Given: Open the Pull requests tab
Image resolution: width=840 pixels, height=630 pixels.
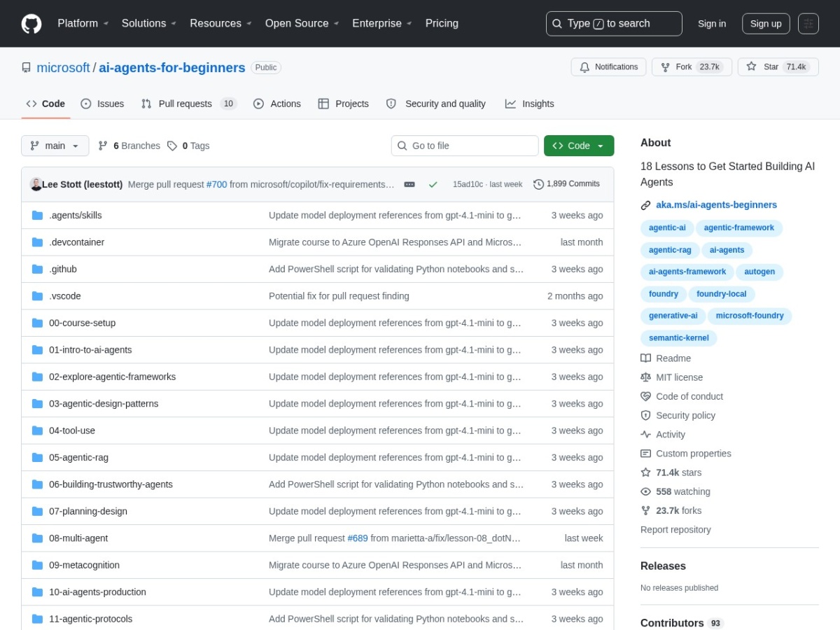Looking at the screenshot, I should coord(189,104).
